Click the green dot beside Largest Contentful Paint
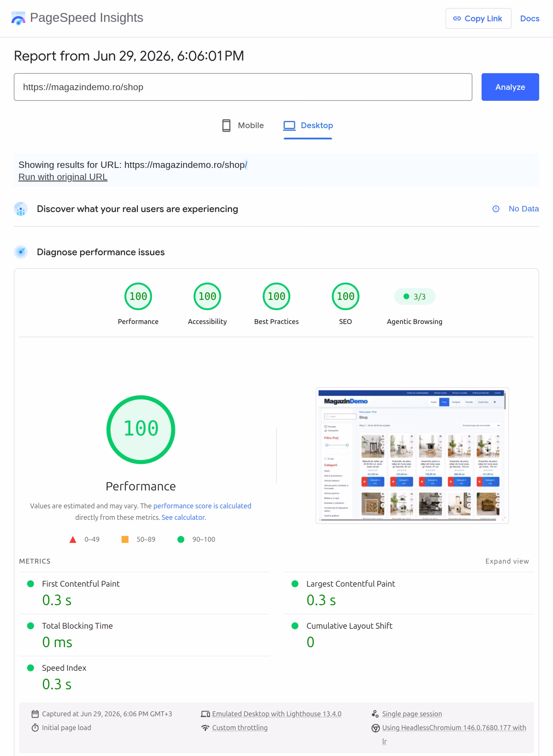 click(295, 584)
